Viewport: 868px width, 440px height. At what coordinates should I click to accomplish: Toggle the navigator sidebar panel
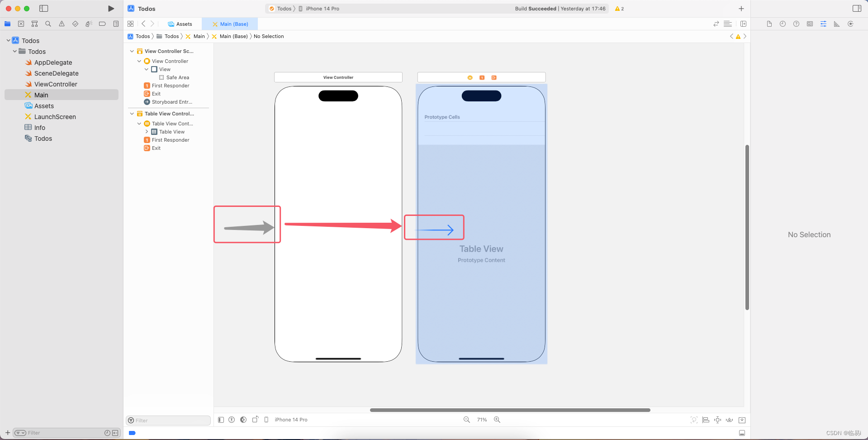44,9
